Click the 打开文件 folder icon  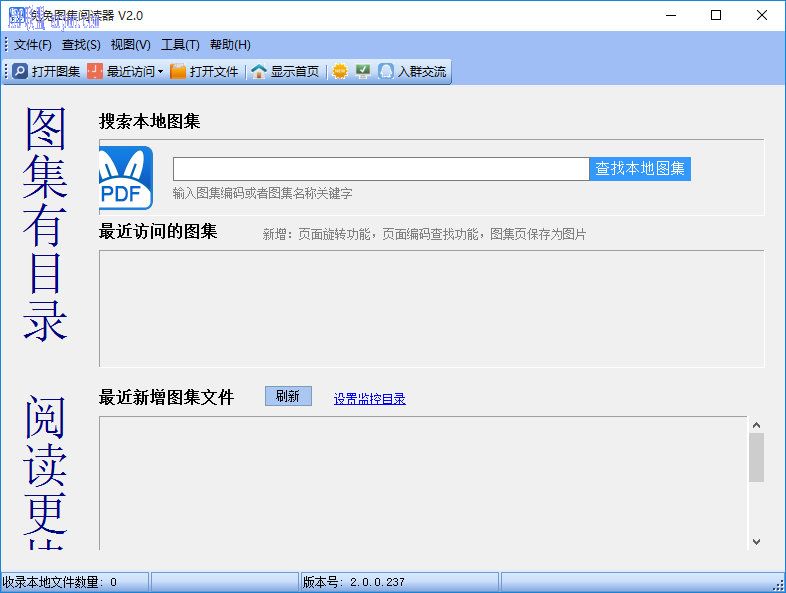[x=178, y=72]
